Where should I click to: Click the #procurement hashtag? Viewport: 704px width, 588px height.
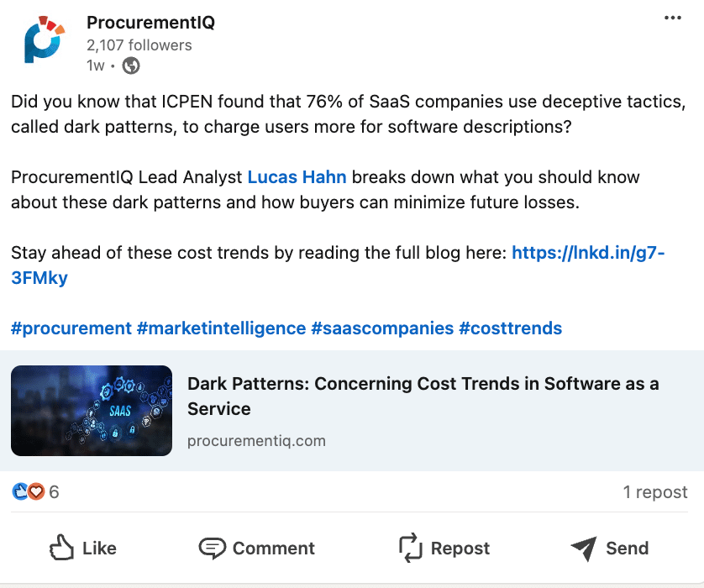[71, 328]
